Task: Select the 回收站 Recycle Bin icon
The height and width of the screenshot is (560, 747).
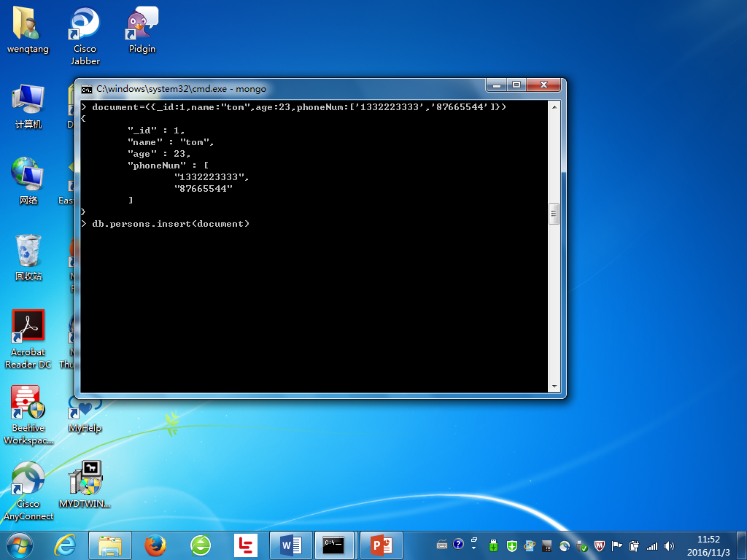Action: (x=28, y=257)
